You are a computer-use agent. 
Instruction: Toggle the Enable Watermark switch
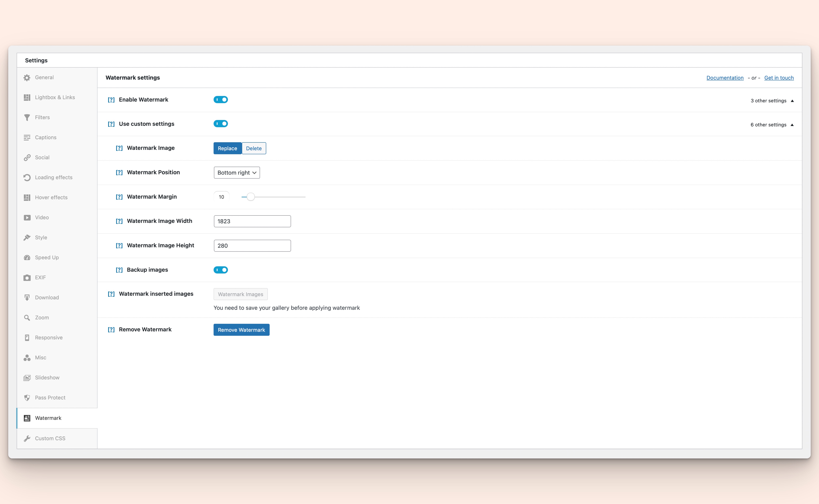pyautogui.click(x=221, y=99)
